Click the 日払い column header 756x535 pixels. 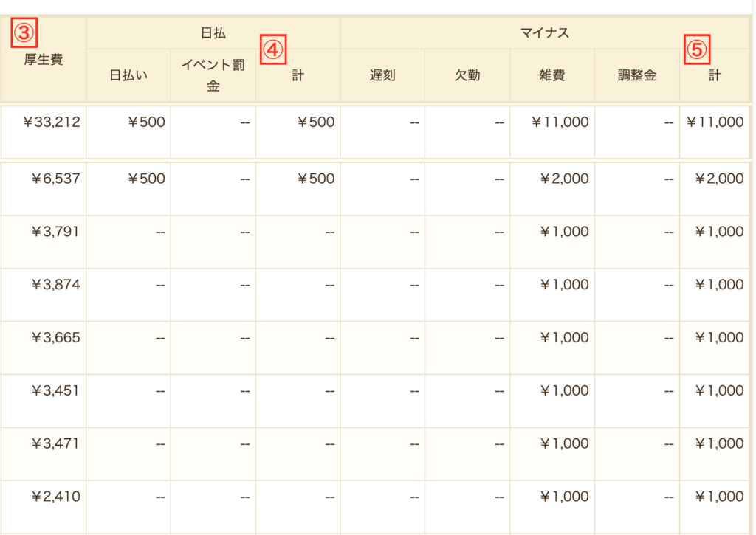(128, 75)
